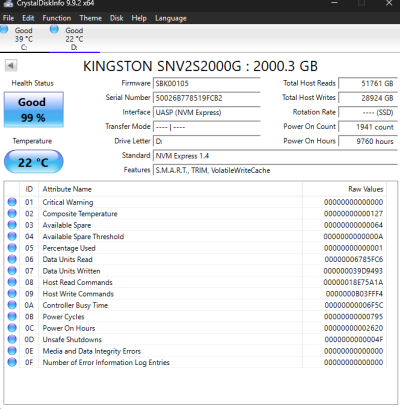The image size is (400, 409).
Task: Click the Attribute Name column header
Action: click(x=170, y=189)
